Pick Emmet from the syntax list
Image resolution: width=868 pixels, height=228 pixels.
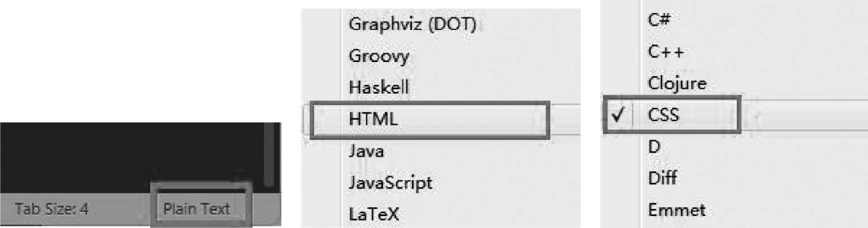pos(676,211)
